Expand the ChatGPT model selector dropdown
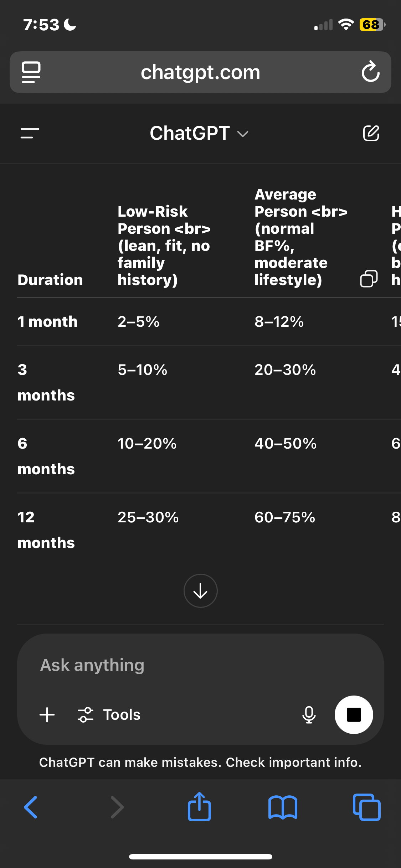This screenshot has height=868, width=401. [199, 133]
